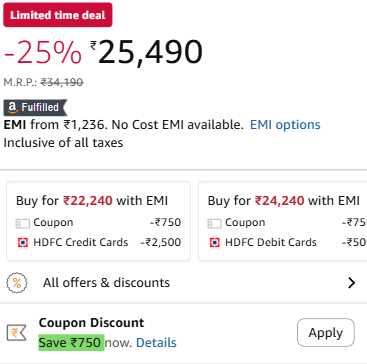Expand All offers & discounts chevron arrow
367x364 pixels.
pos(351,283)
